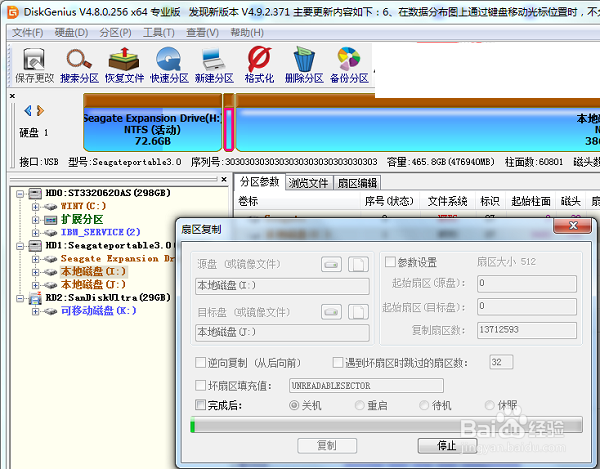Image resolution: width=600 pixels, height=469 pixels.
Task: Click the RD2 SanDisk removable disk icon
Action: click(35, 298)
